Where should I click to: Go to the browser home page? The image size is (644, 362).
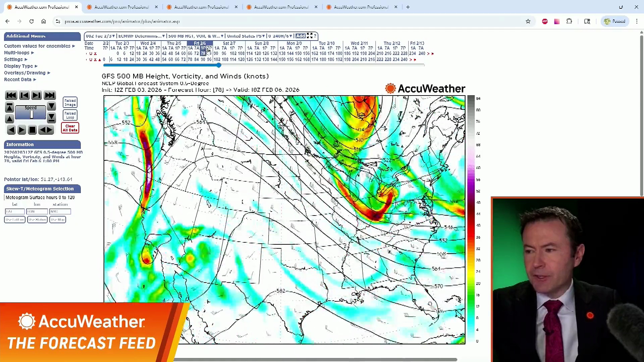44,21
